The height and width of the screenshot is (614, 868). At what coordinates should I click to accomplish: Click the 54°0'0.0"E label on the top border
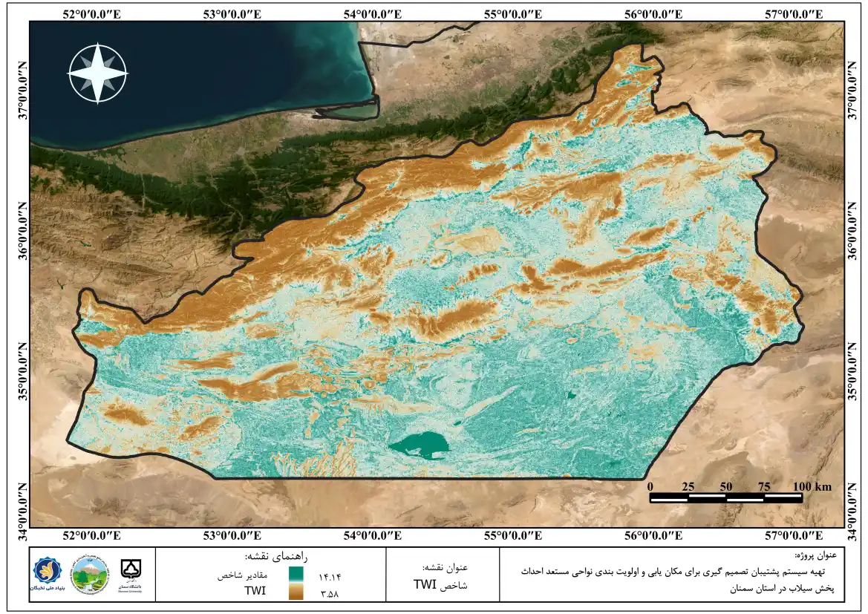[373, 14]
